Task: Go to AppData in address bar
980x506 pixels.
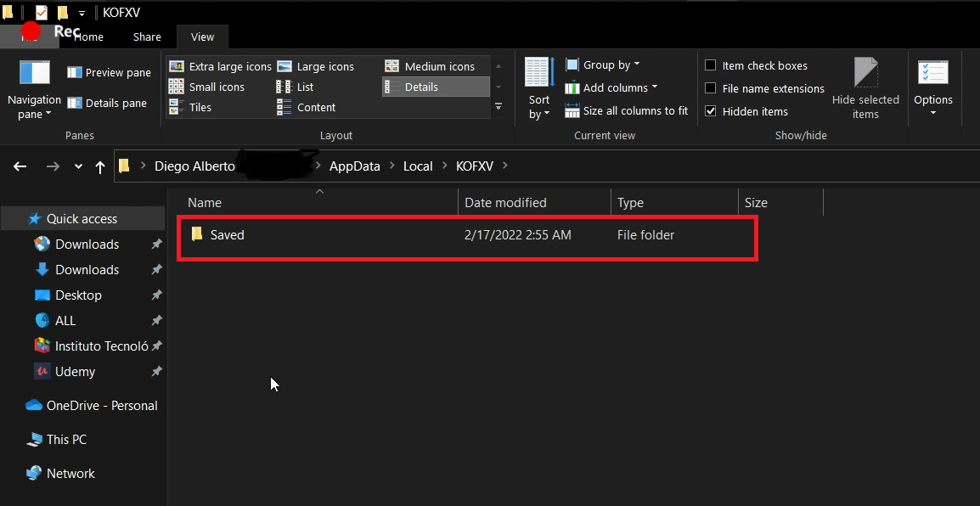Action: click(x=354, y=166)
